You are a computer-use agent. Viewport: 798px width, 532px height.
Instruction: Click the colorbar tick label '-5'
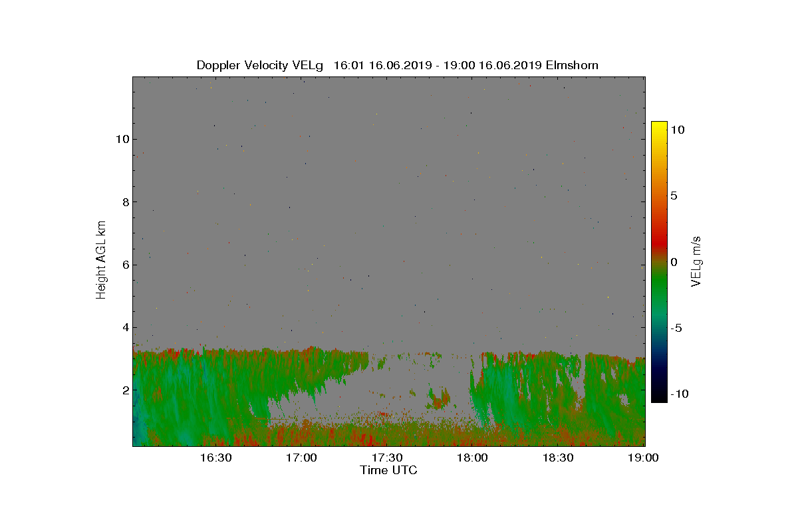point(676,328)
